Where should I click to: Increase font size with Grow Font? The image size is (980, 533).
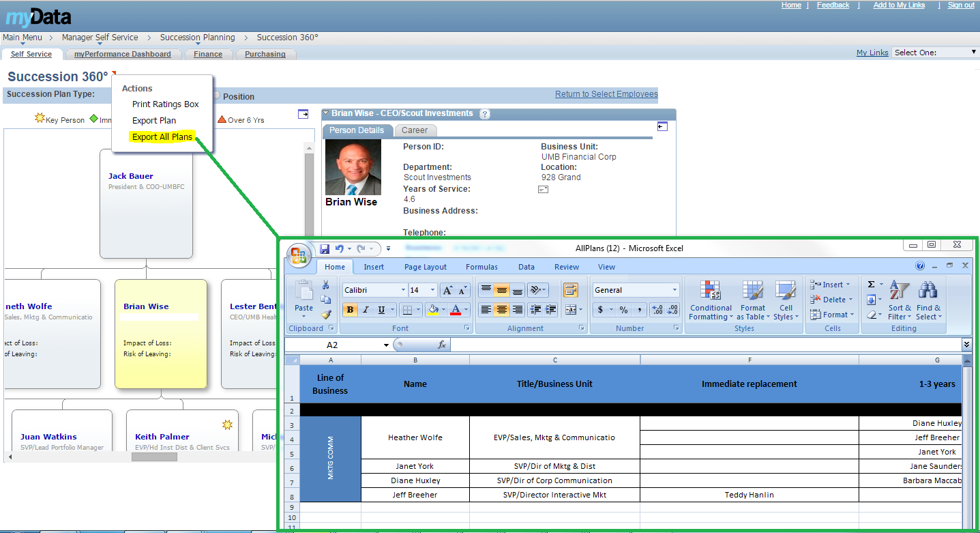tap(447, 290)
